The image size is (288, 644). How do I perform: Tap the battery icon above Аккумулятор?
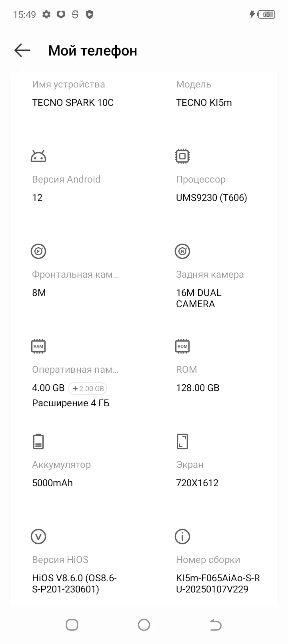38,441
